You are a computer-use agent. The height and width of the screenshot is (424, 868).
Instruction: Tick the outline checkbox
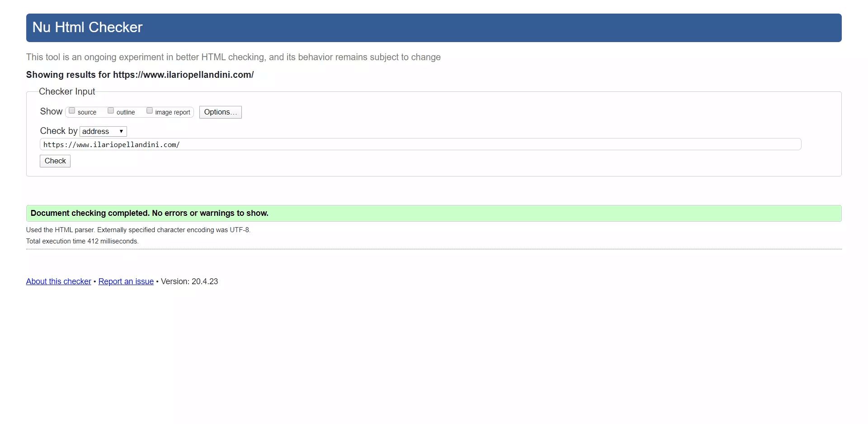point(111,111)
